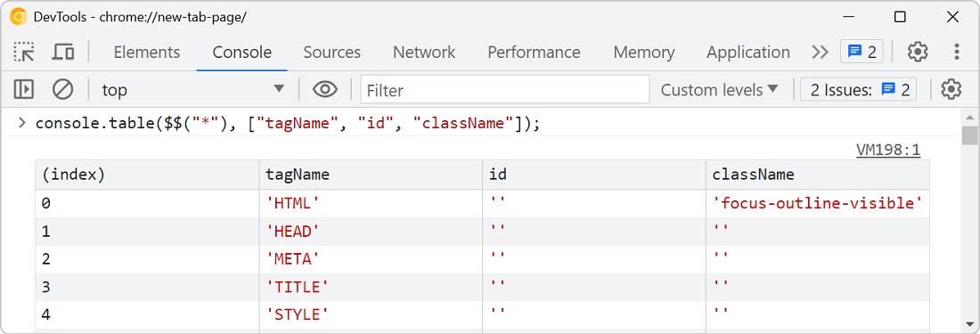Open the Application tab
The image size is (980, 334).
748,52
